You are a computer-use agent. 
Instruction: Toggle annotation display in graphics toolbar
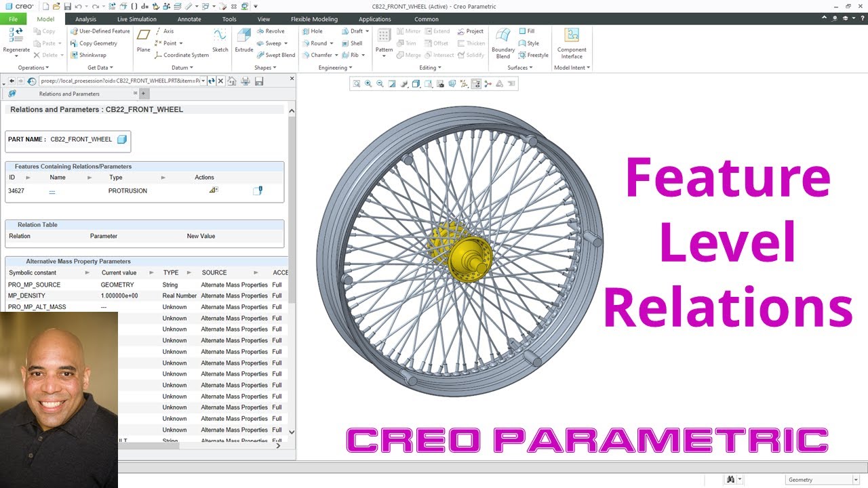coord(476,84)
